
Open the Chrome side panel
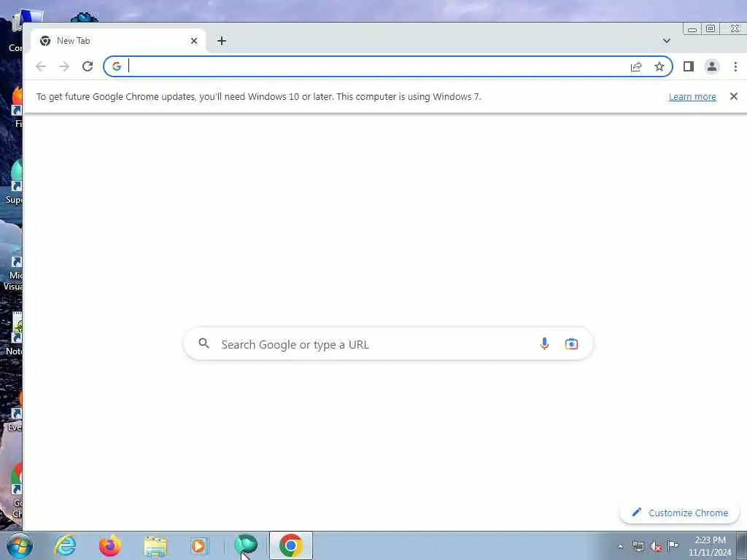point(689,66)
